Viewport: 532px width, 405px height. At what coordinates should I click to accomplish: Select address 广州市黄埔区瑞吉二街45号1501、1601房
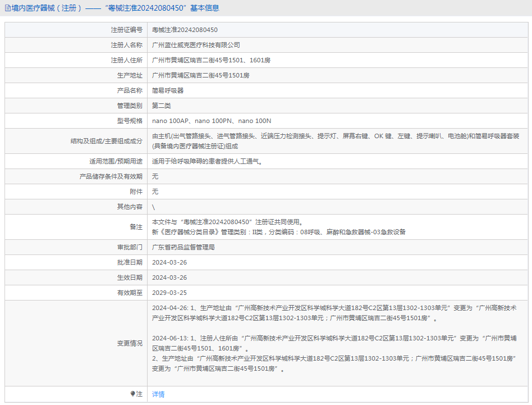click(x=212, y=61)
